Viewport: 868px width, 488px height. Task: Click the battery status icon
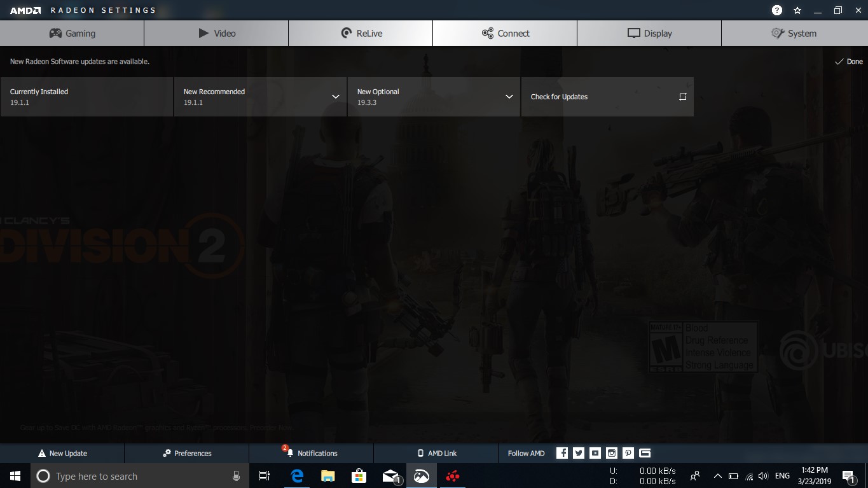733,476
